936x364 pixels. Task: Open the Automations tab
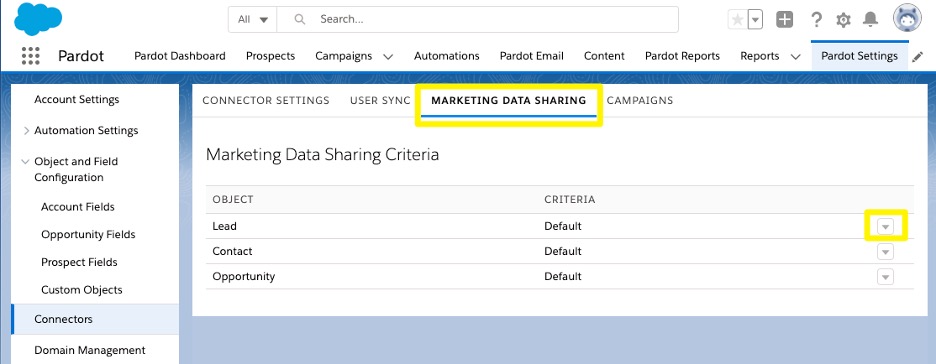[447, 56]
